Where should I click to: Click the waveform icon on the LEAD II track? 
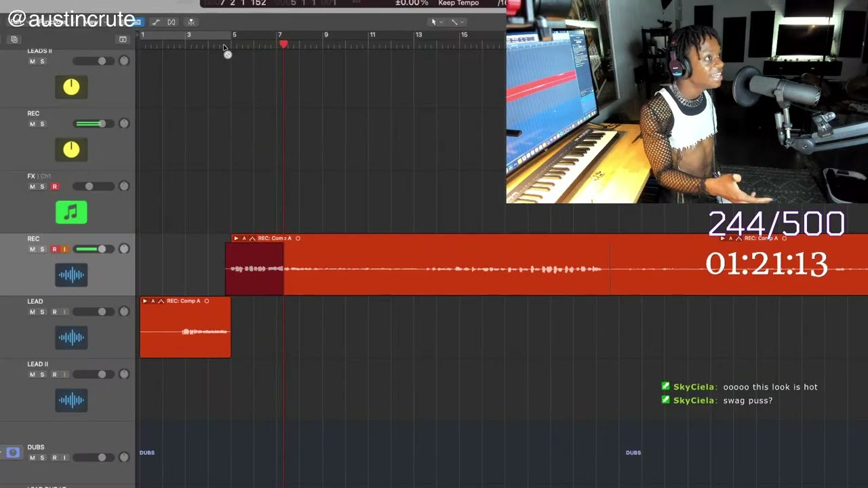point(71,400)
